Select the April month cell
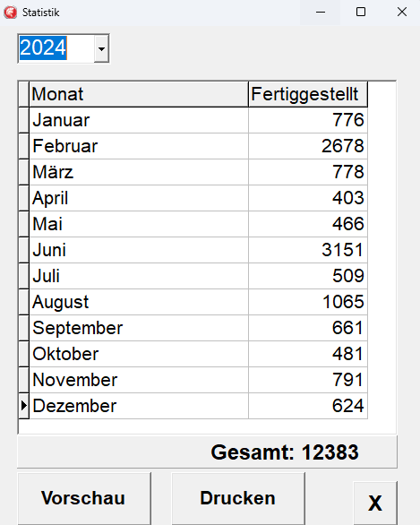Screen dimensions: 420x525 click(x=139, y=198)
